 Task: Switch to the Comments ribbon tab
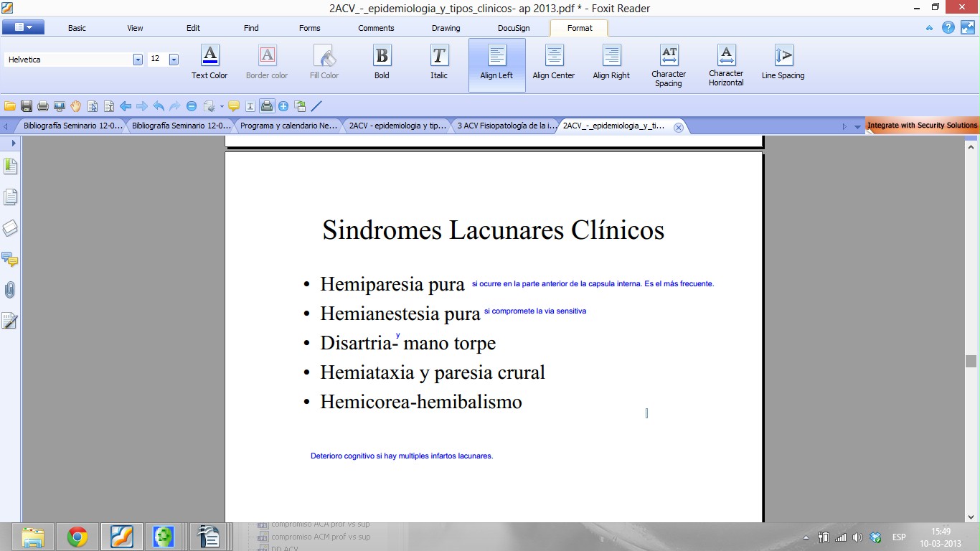click(x=376, y=28)
